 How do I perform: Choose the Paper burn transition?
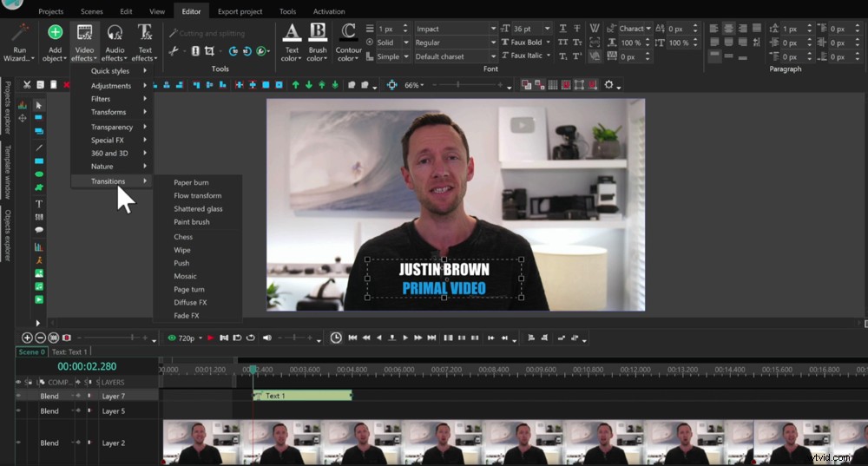tap(191, 182)
